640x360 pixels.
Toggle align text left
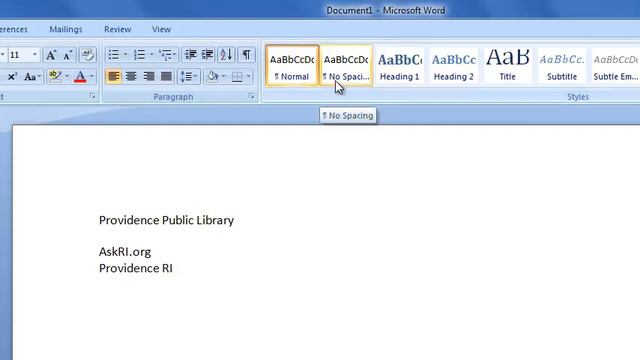113,76
